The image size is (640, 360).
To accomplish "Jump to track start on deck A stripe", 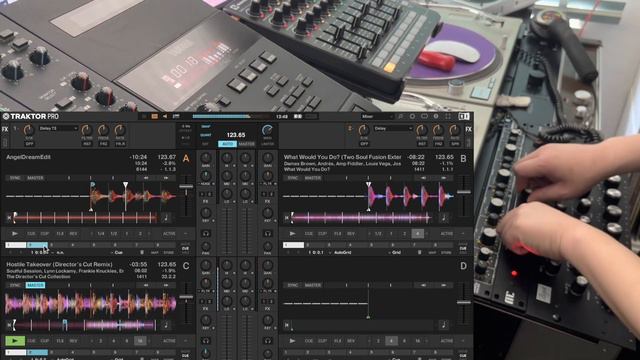I will (9, 218).
